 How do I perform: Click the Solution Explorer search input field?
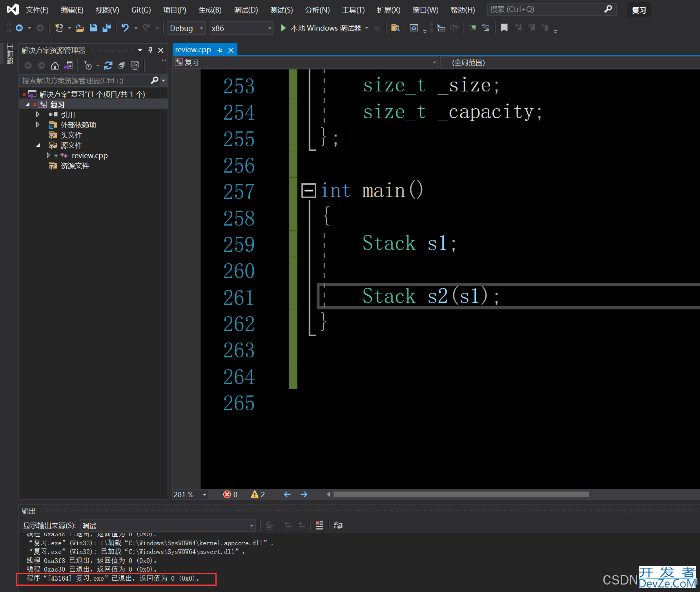coord(86,80)
